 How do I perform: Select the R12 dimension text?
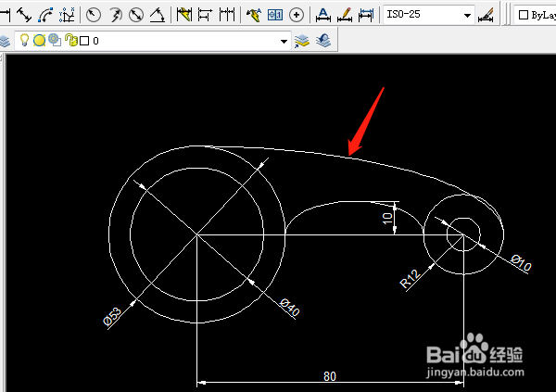(x=410, y=279)
